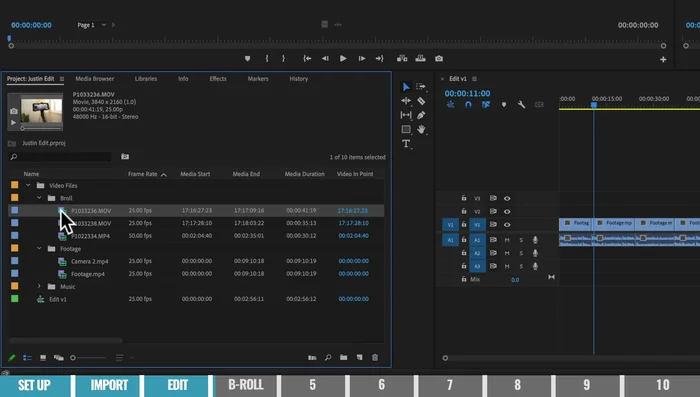Switch to Libraries tab
This screenshot has width=700, height=397.
click(146, 79)
